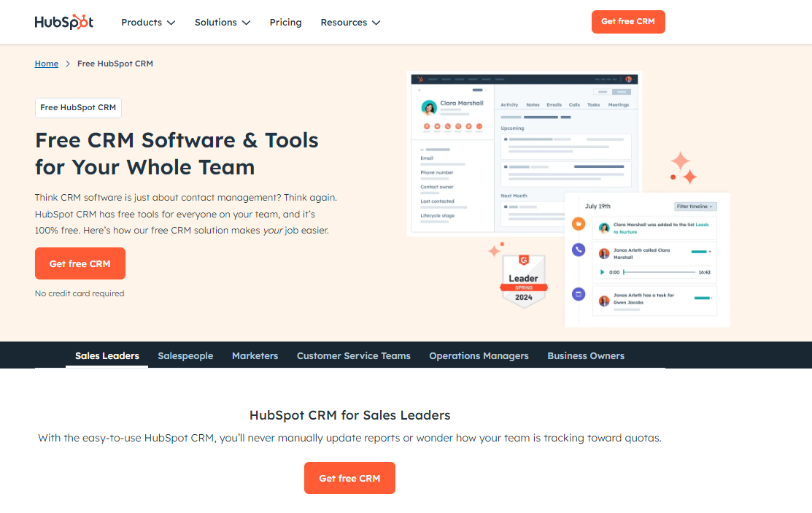This screenshot has width=812, height=513.
Task: Open the Business Owners tab
Action: 586,355
